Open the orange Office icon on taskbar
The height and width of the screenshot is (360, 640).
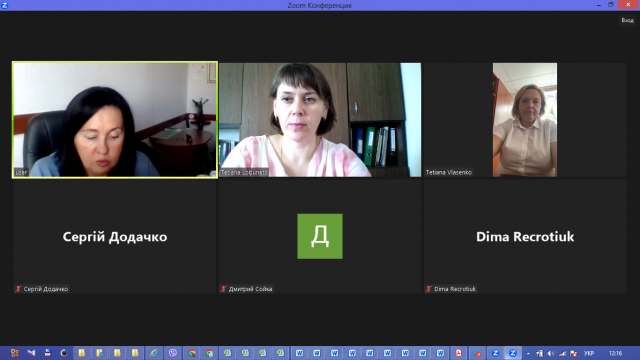[x=15, y=353]
